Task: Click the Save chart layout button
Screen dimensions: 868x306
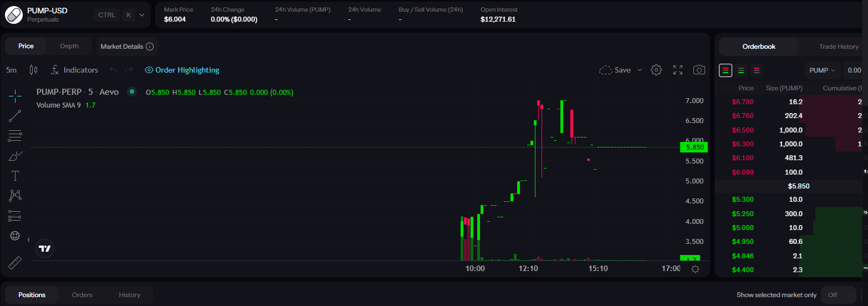Action: click(x=615, y=70)
